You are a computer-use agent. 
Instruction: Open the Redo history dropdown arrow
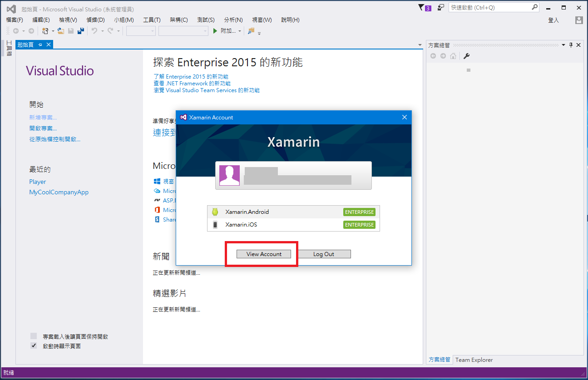[119, 31]
